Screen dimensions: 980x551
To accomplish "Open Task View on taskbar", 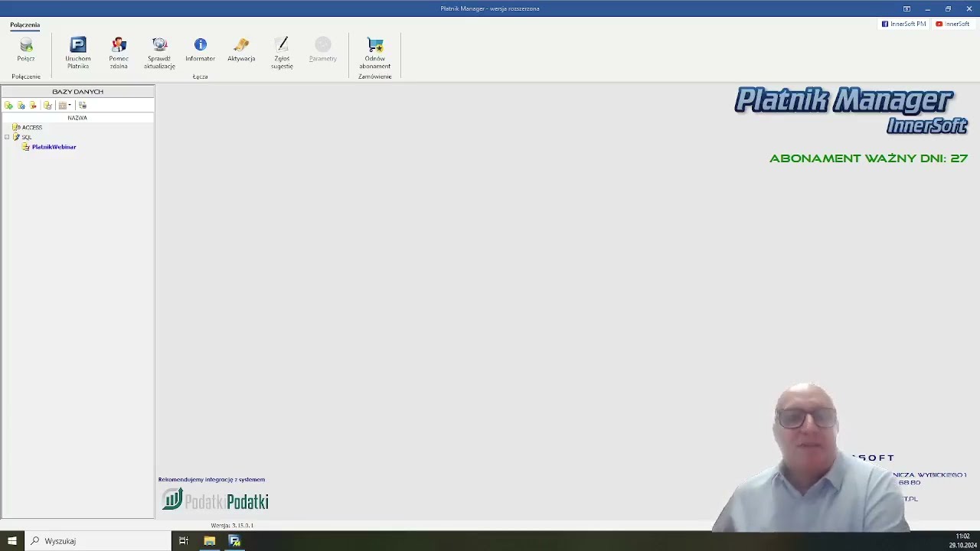I will pos(184,541).
